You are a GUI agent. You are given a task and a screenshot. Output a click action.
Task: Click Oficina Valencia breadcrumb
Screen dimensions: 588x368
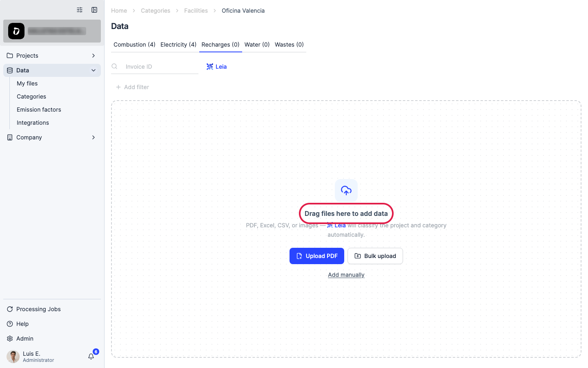[x=243, y=11]
